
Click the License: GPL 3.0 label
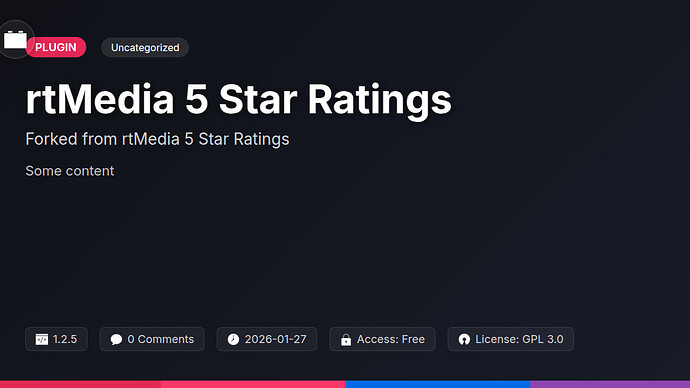tap(519, 339)
